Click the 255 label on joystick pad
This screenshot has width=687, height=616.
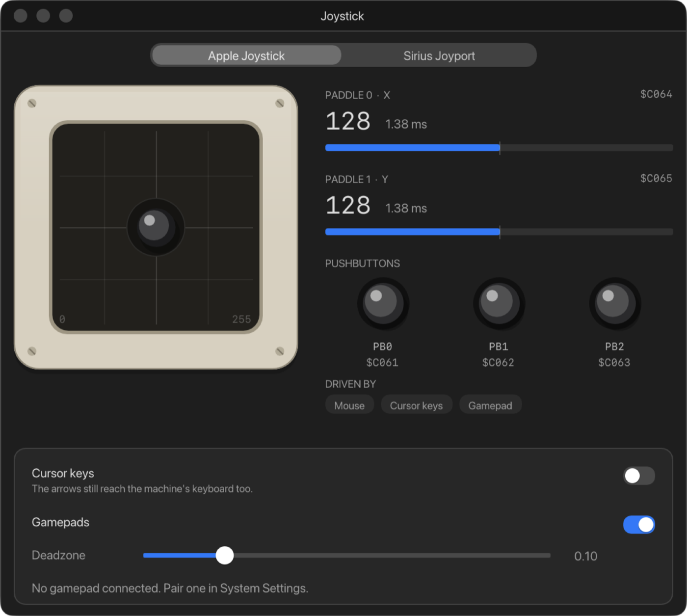[x=241, y=320]
